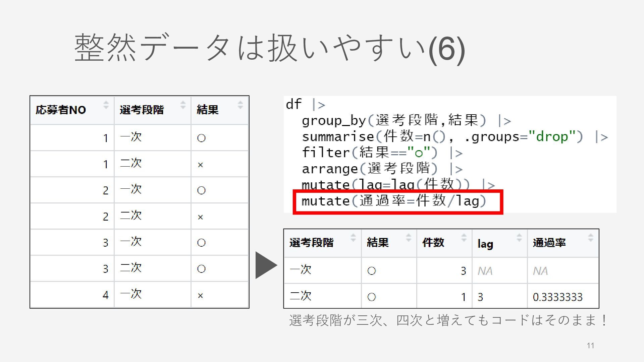This screenshot has width=644, height=362.
Task: Click the slide title 整然データは扱いやすい(6)
Action: click(x=270, y=48)
